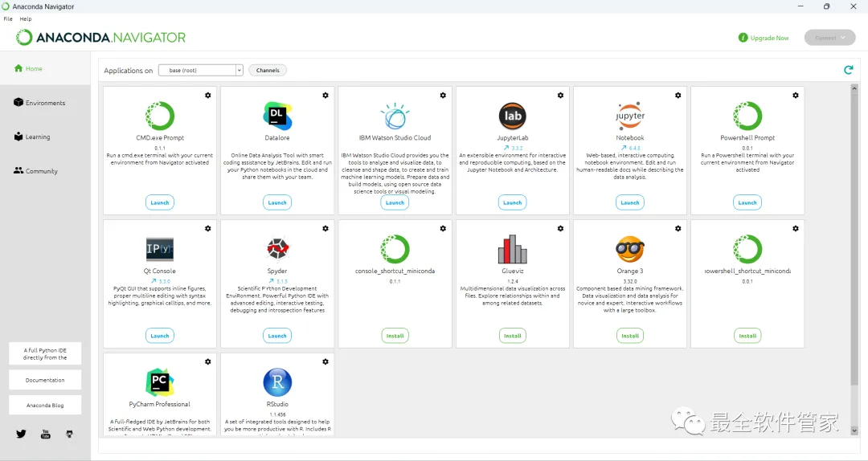Launch Jupyter Notebook
Screen dimensions: 868x461
[630, 202]
